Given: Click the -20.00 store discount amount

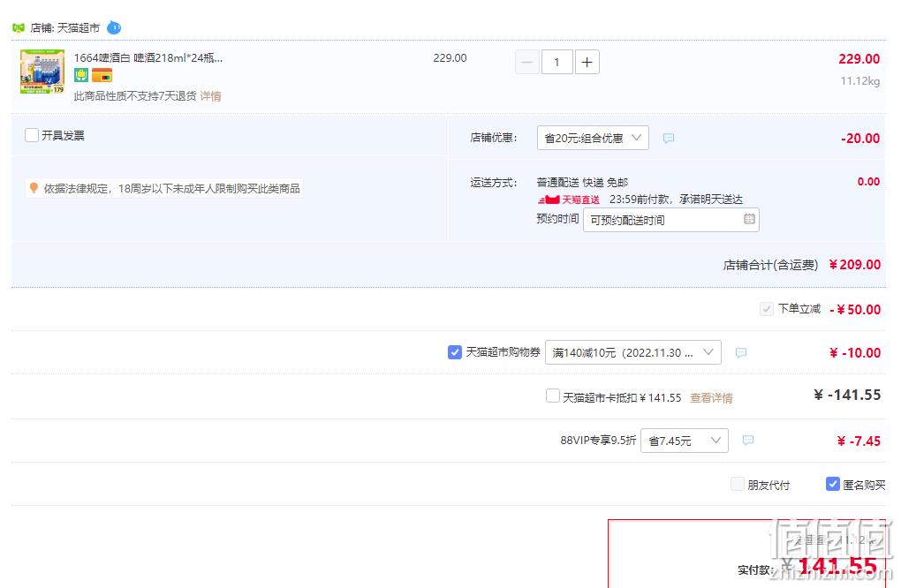Looking at the screenshot, I should [x=859, y=138].
